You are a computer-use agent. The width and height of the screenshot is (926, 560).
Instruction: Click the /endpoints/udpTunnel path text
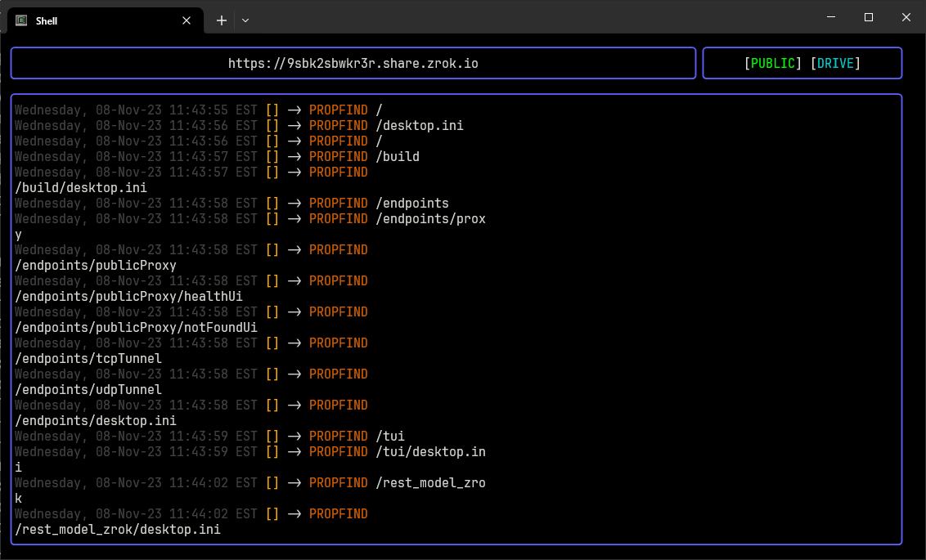click(x=88, y=389)
